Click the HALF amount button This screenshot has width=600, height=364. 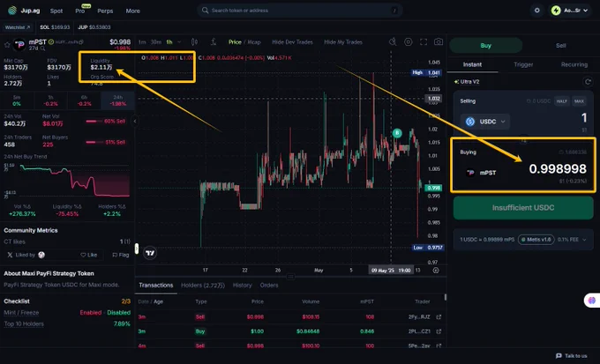(561, 101)
